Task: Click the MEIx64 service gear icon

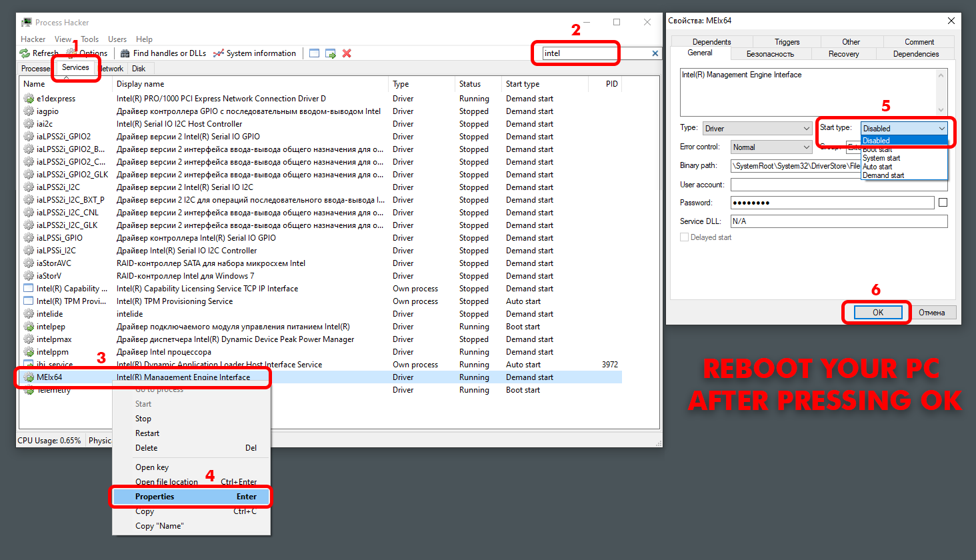Action: 29,377
